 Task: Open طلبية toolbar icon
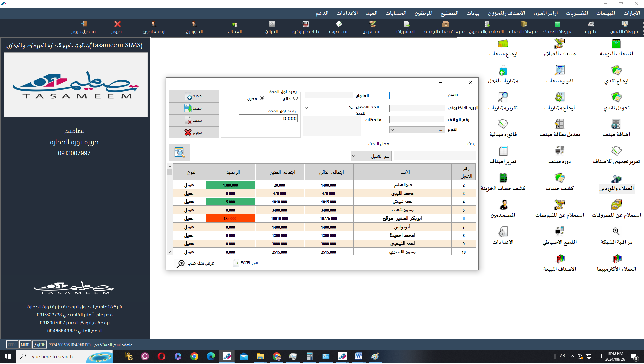click(590, 27)
